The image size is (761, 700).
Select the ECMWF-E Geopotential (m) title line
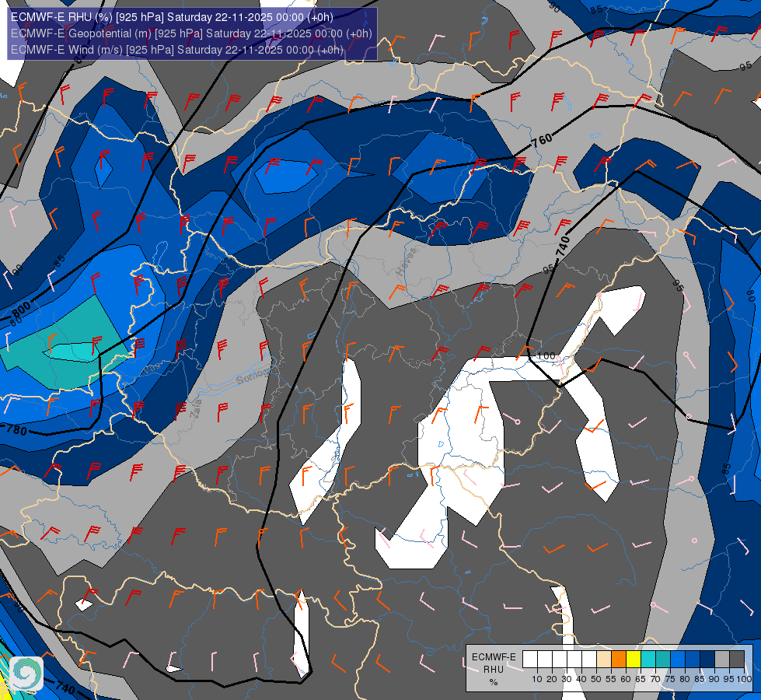tap(191, 33)
